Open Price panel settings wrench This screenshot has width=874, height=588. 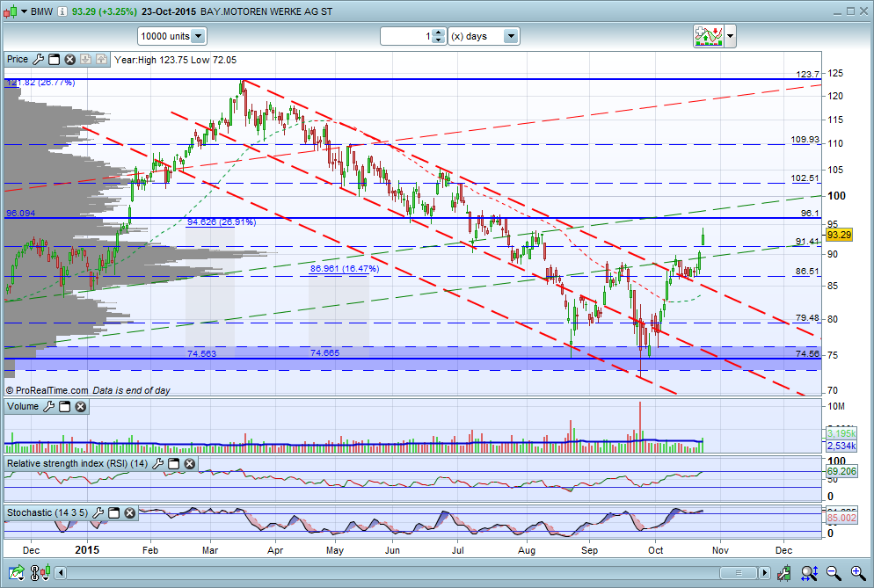tap(39, 59)
